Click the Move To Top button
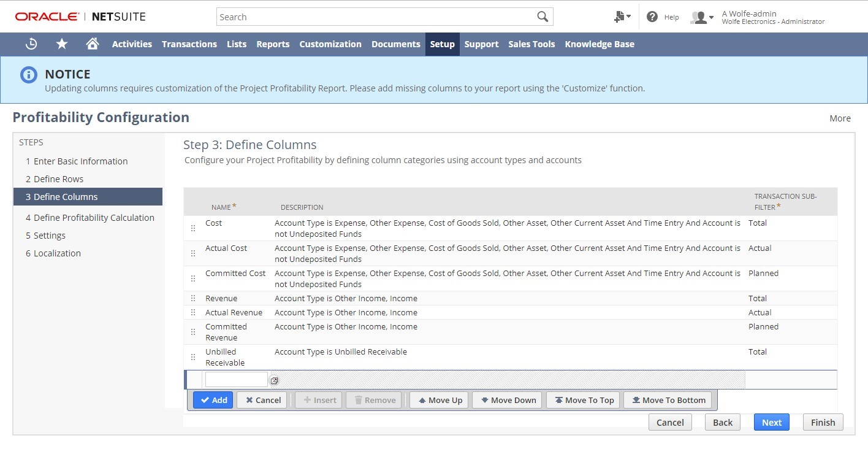 click(584, 400)
